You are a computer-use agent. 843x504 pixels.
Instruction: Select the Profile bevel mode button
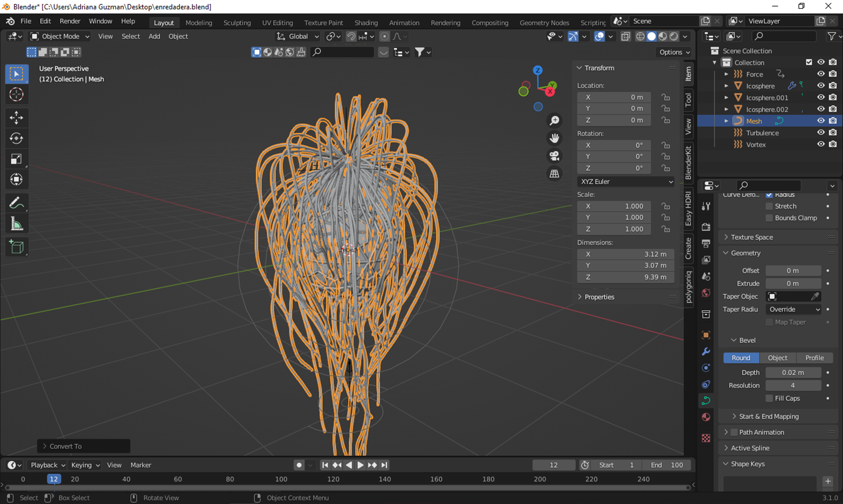point(814,358)
